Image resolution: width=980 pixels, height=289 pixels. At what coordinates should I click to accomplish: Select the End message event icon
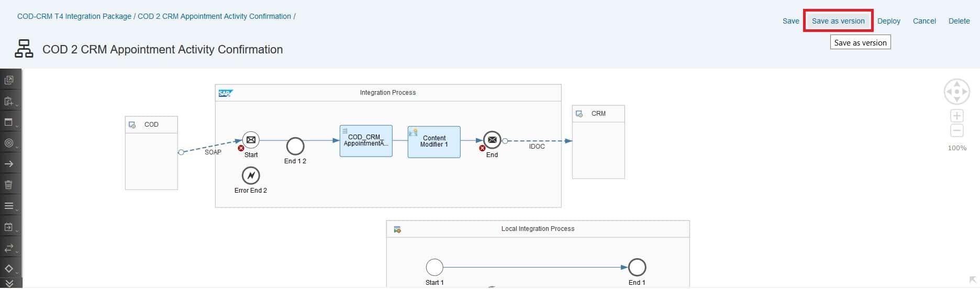[492, 140]
